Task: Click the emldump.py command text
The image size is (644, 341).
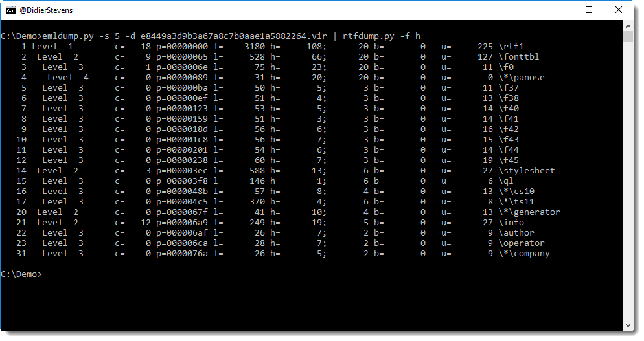Action: click(x=68, y=36)
